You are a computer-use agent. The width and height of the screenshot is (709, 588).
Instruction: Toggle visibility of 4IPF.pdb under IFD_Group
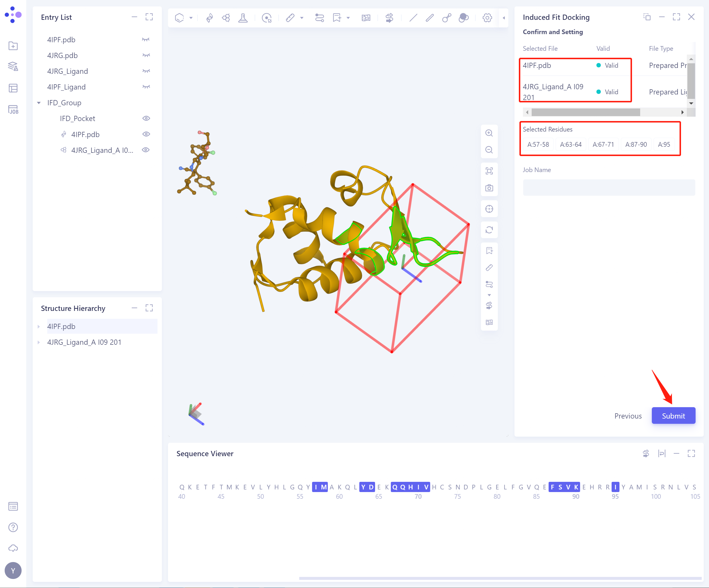click(146, 134)
